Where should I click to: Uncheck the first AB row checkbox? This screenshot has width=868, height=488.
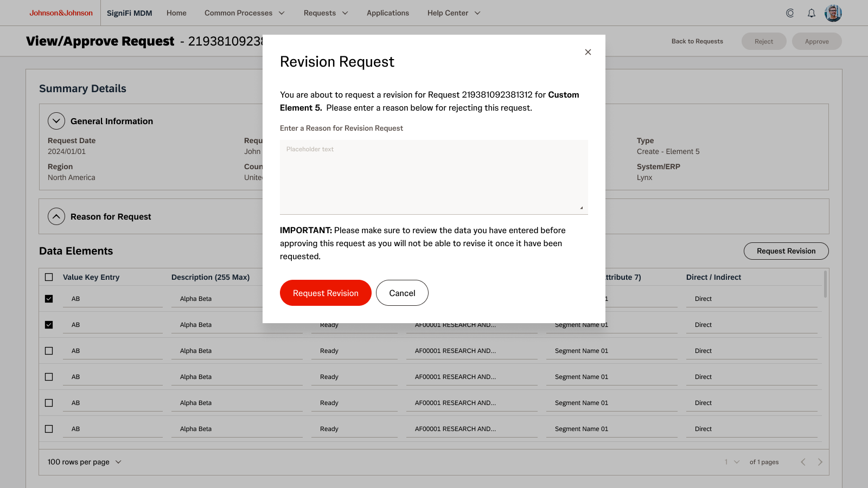tap(49, 299)
